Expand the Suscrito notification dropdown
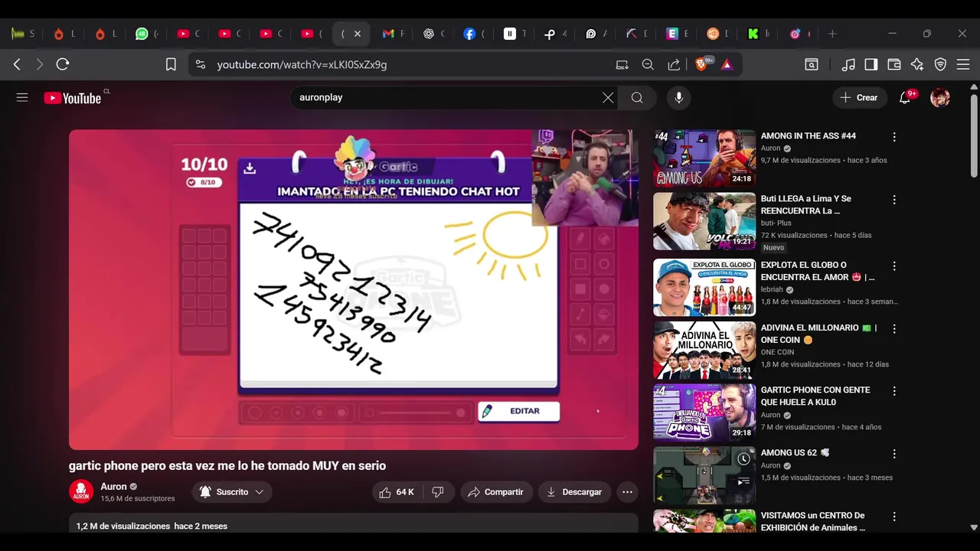The width and height of the screenshot is (980, 551). click(x=231, y=492)
